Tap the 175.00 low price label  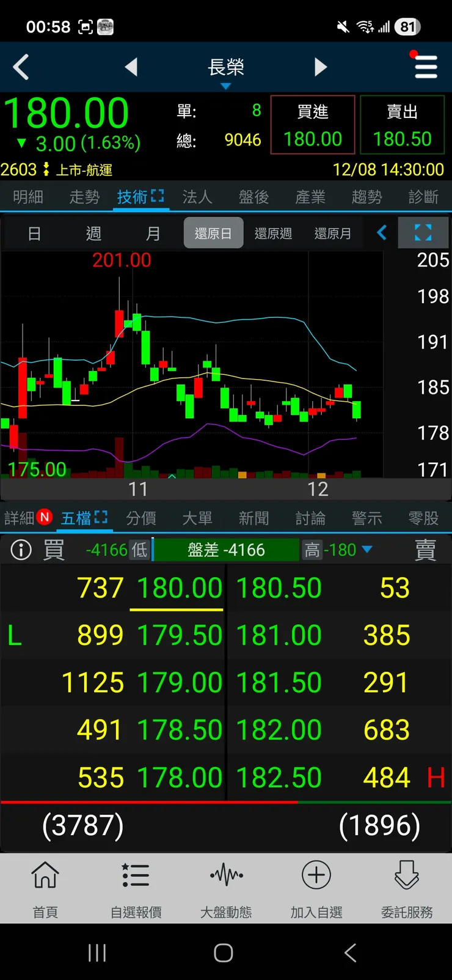37,470
